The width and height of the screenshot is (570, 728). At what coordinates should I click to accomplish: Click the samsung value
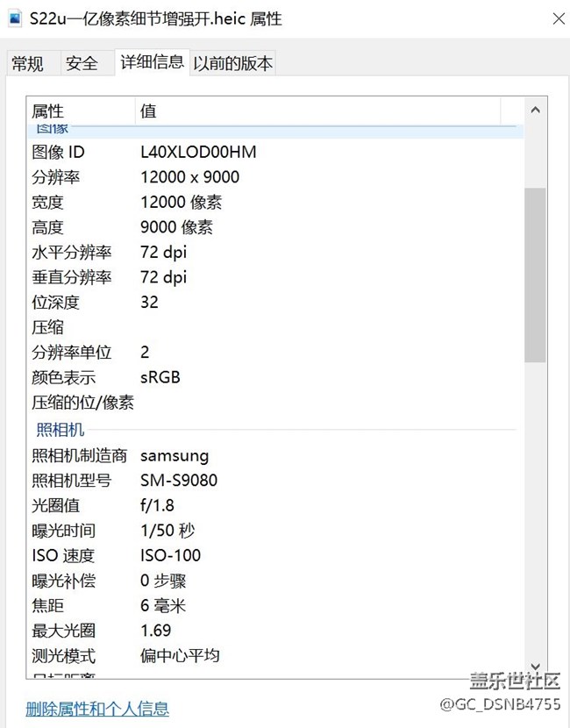175,456
